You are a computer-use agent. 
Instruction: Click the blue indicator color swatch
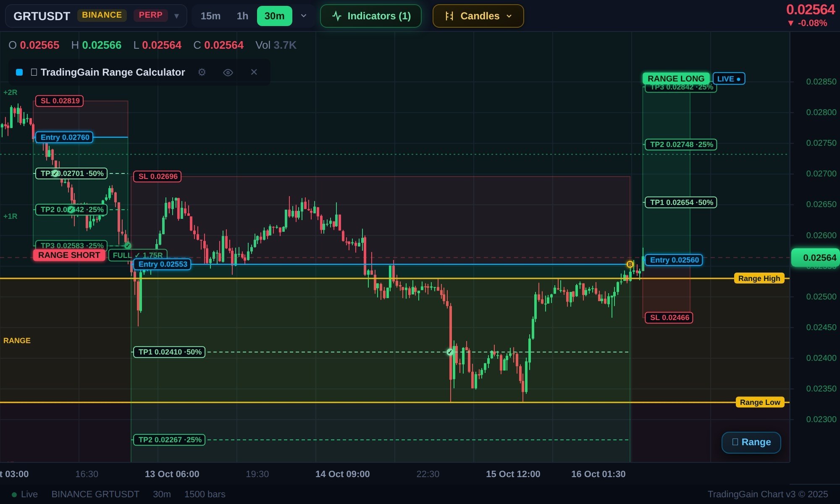(x=19, y=72)
